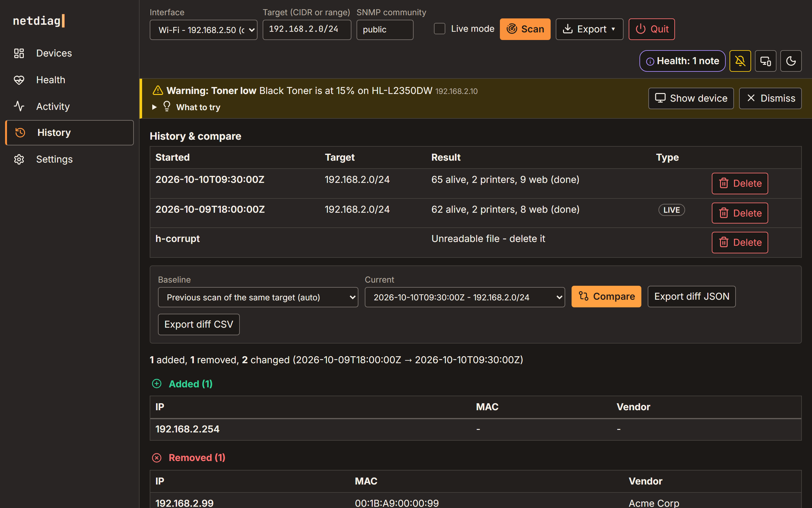Go to Health in the sidebar
Screen dimensions: 812x508
[x=69, y=80]
